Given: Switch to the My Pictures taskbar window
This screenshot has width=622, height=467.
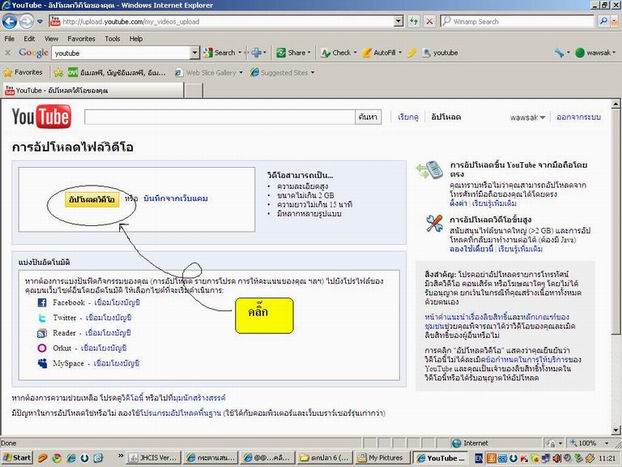Looking at the screenshot, I should (381, 458).
